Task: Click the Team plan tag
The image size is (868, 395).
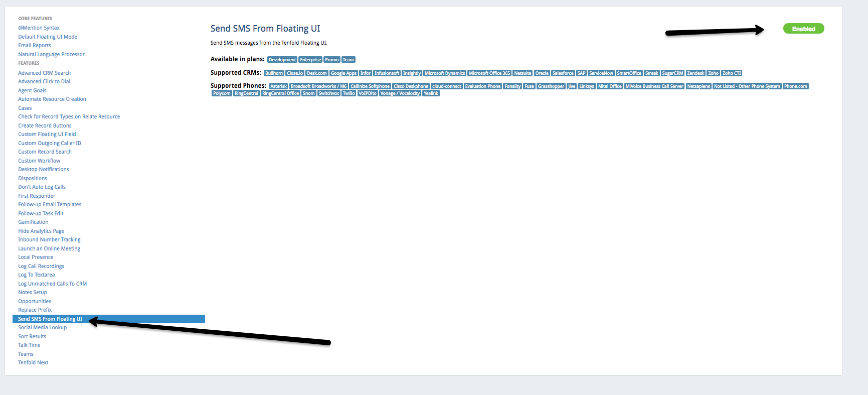Action: [349, 60]
